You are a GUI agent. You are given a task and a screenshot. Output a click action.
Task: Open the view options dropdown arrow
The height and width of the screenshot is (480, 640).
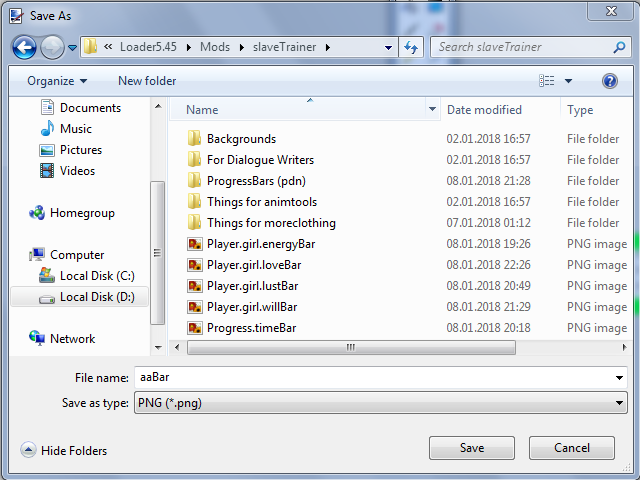coord(569,81)
